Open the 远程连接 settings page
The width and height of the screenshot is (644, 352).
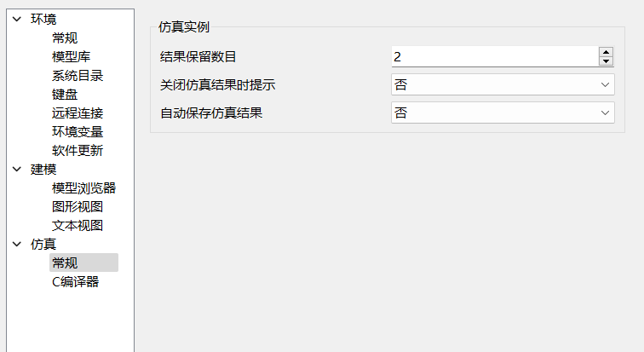[x=78, y=113]
